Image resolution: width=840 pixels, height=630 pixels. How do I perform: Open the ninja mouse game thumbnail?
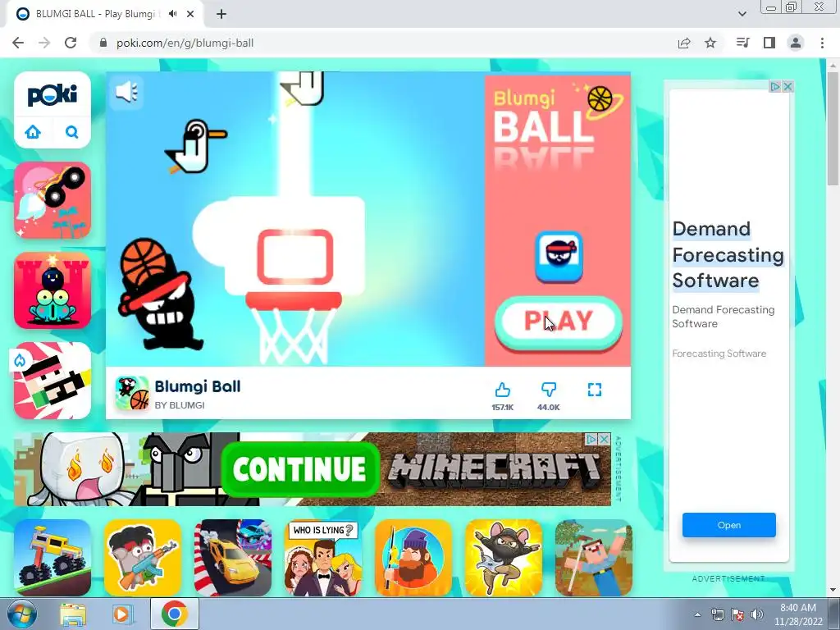[x=504, y=558]
